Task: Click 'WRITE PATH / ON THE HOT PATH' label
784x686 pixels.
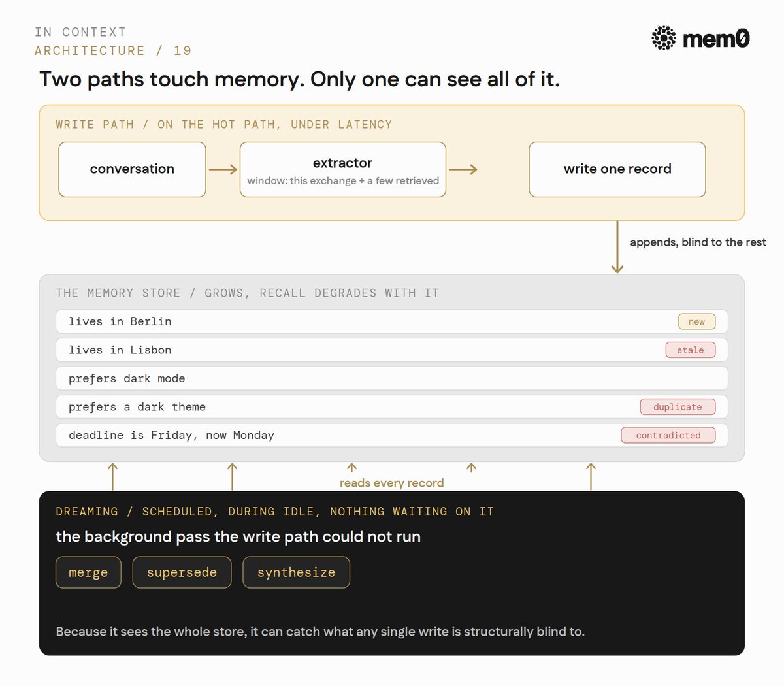Action: [224, 124]
